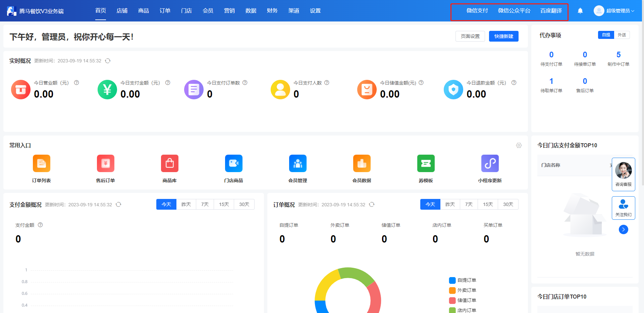
Task: Click the 今日支付金额 green yen icon
Action: (x=107, y=90)
